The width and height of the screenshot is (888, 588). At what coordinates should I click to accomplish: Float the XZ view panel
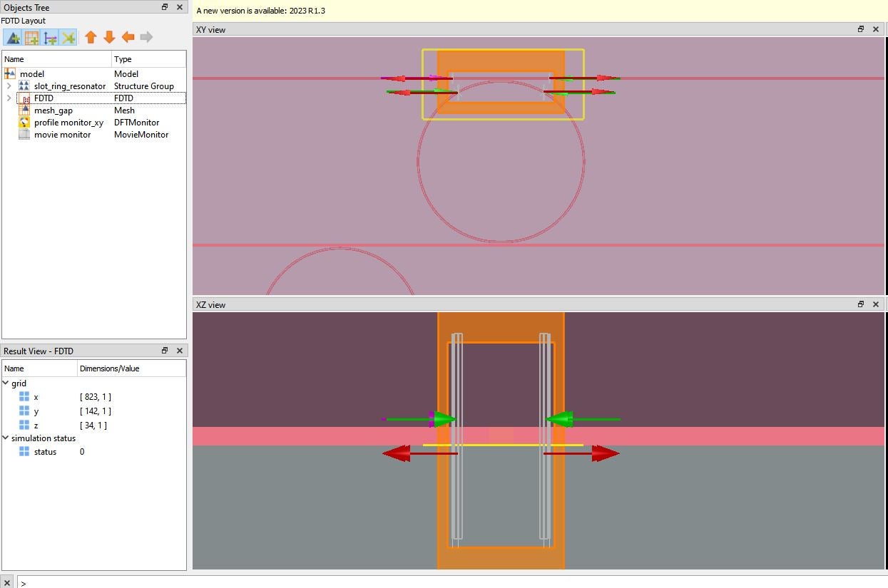[860, 304]
